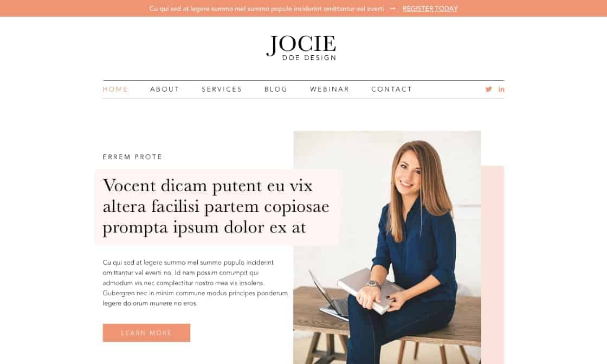The height and width of the screenshot is (364, 607).
Task: Click the body paragraph starting 'Cu qui sed'
Action: point(195,283)
